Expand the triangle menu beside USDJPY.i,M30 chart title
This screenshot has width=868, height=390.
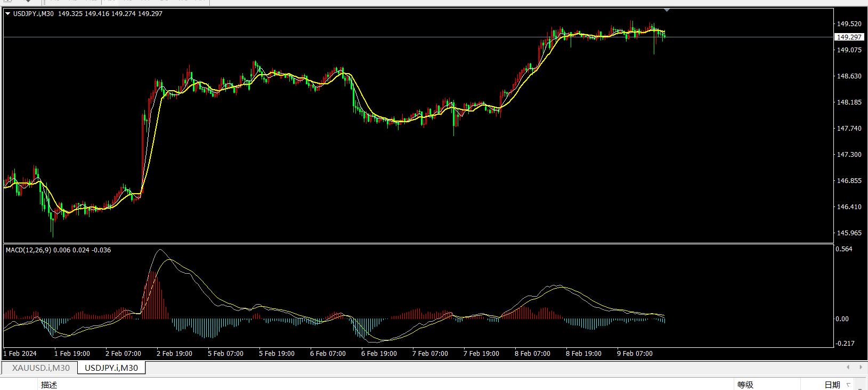point(7,14)
